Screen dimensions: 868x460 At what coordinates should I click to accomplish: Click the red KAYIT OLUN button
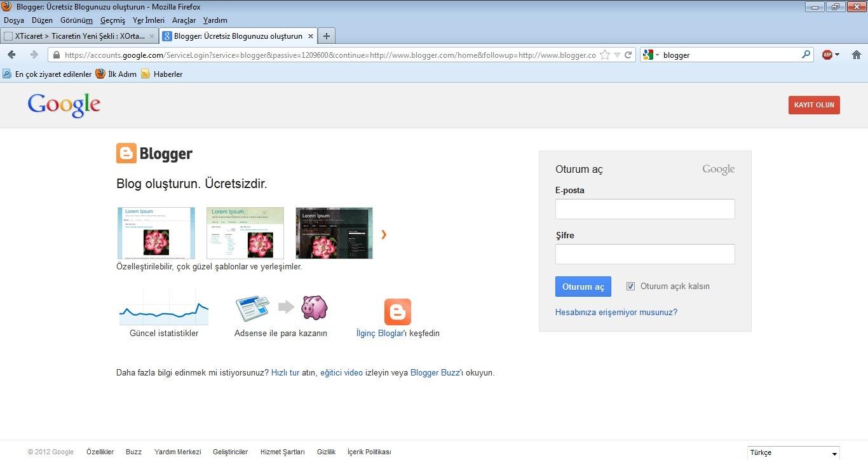[x=814, y=105]
